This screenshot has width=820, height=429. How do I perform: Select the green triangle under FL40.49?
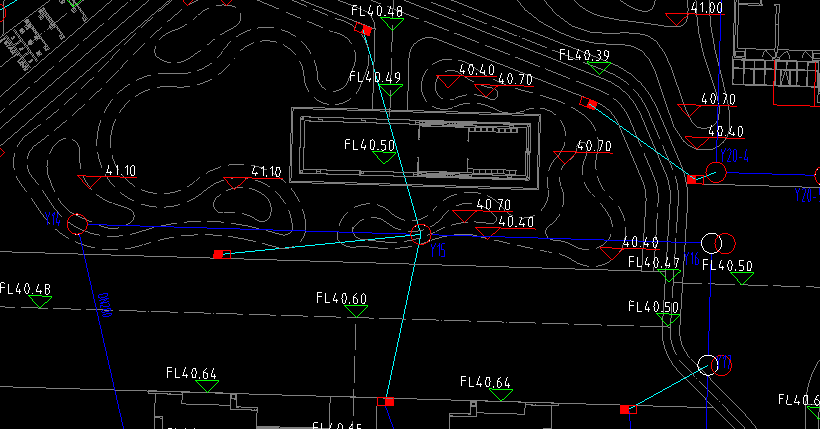pyautogui.click(x=391, y=91)
